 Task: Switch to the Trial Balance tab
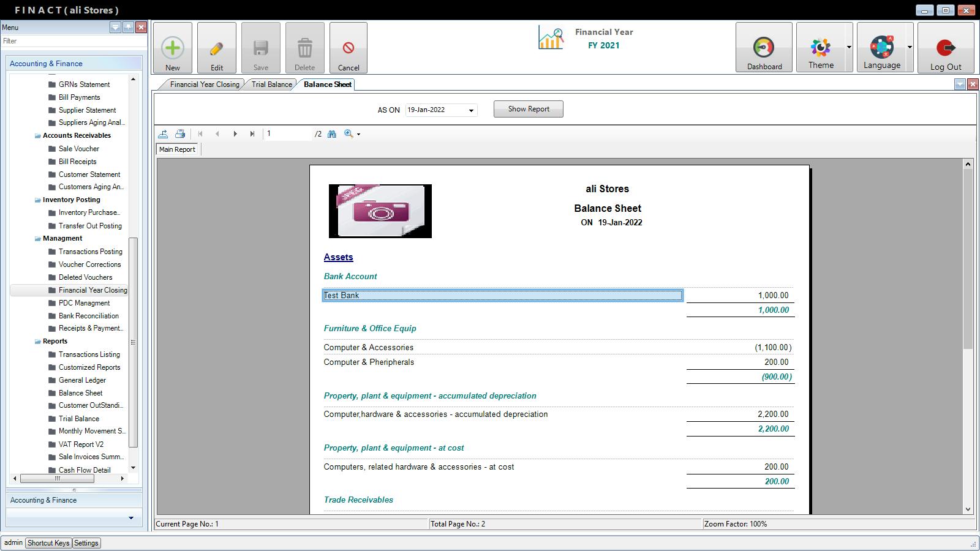(x=271, y=84)
